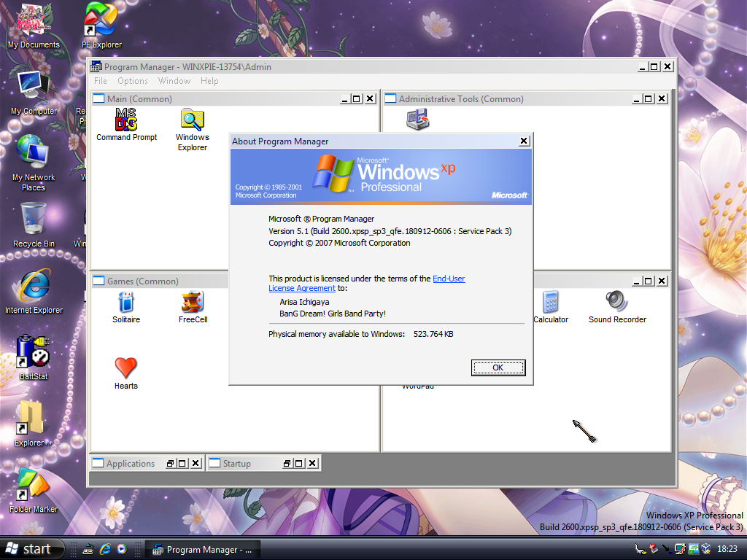Select the My Documents desktop icon

point(34,26)
